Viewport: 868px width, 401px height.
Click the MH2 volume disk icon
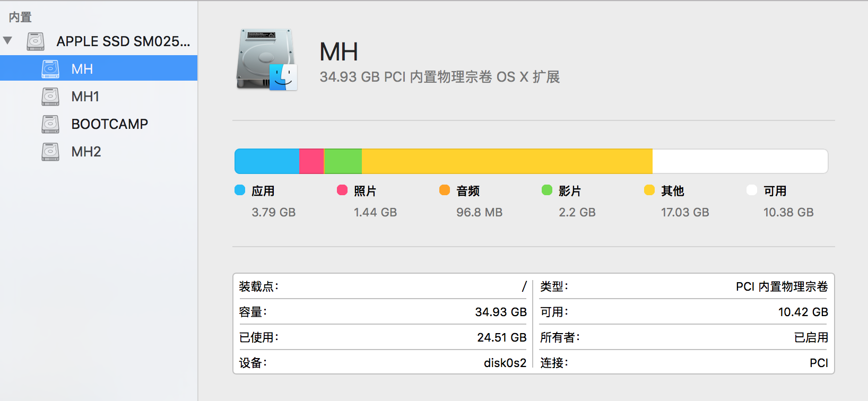(50, 152)
